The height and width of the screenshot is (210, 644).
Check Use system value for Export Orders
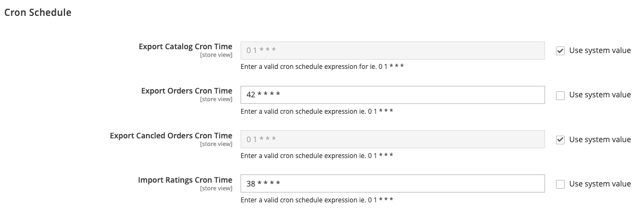[x=560, y=95]
